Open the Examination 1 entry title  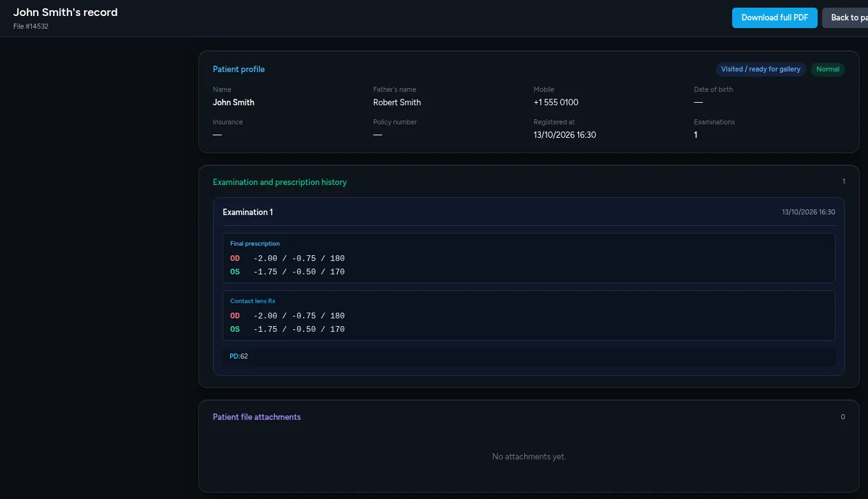[247, 212]
